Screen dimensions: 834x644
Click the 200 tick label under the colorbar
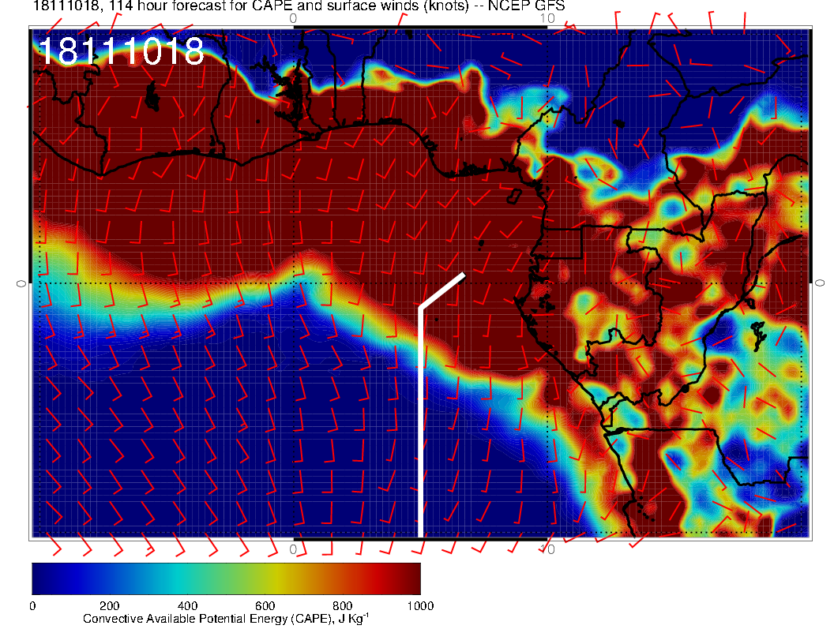109,606
